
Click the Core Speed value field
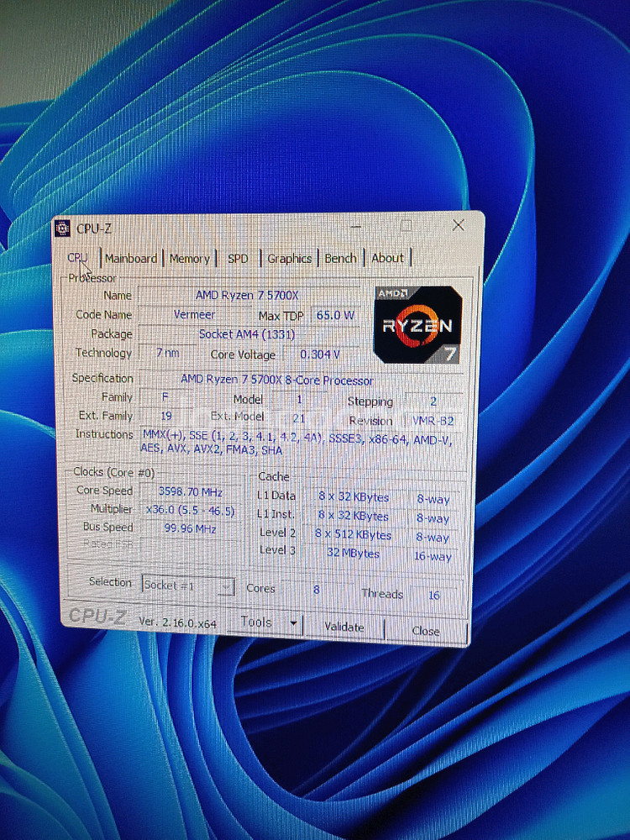click(x=189, y=491)
